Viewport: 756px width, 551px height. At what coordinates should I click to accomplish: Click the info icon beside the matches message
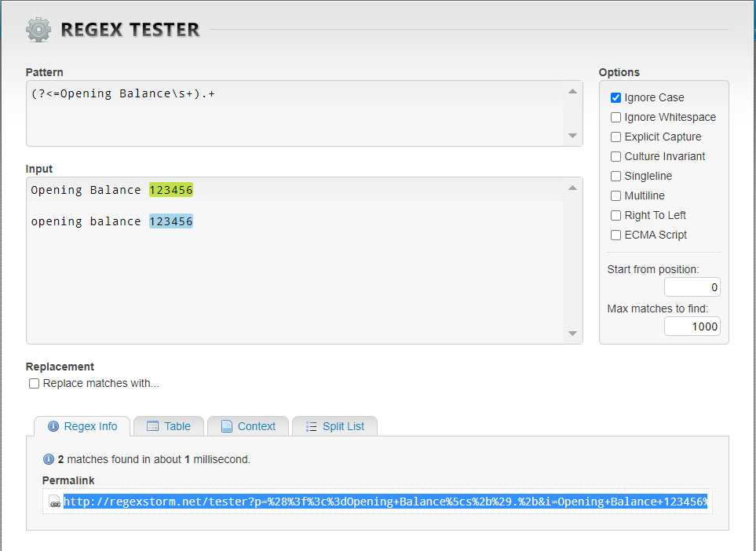pyautogui.click(x=48, y=459)
